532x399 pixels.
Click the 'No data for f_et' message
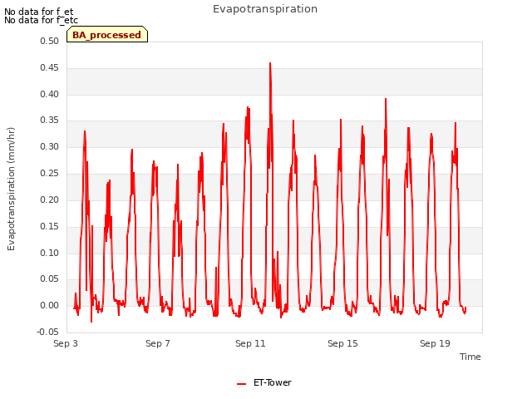tap(39, 12)
